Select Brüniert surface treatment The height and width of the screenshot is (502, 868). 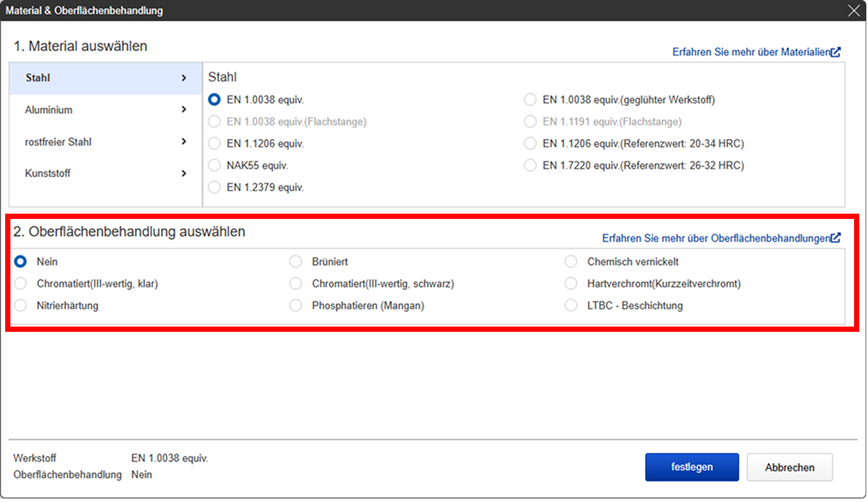pos(296,261)
